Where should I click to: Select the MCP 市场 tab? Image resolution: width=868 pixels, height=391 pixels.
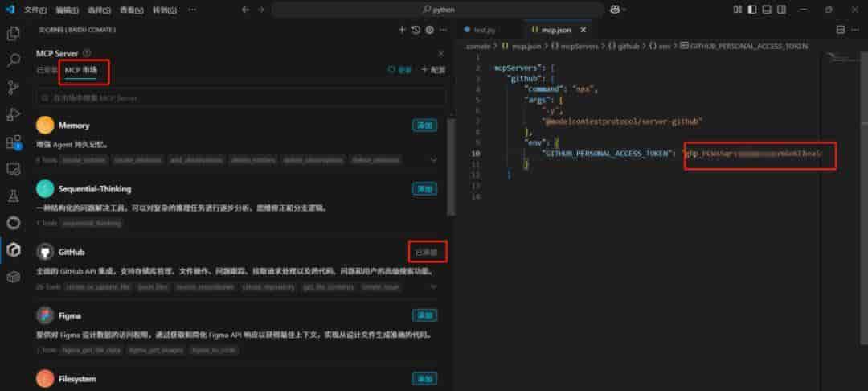81,70
